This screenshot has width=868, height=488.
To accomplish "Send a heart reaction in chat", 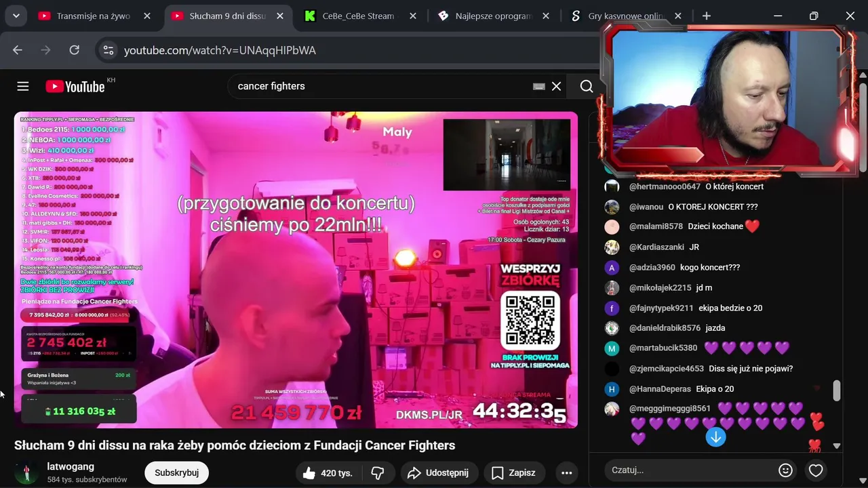I will click(x=816, y=470).
